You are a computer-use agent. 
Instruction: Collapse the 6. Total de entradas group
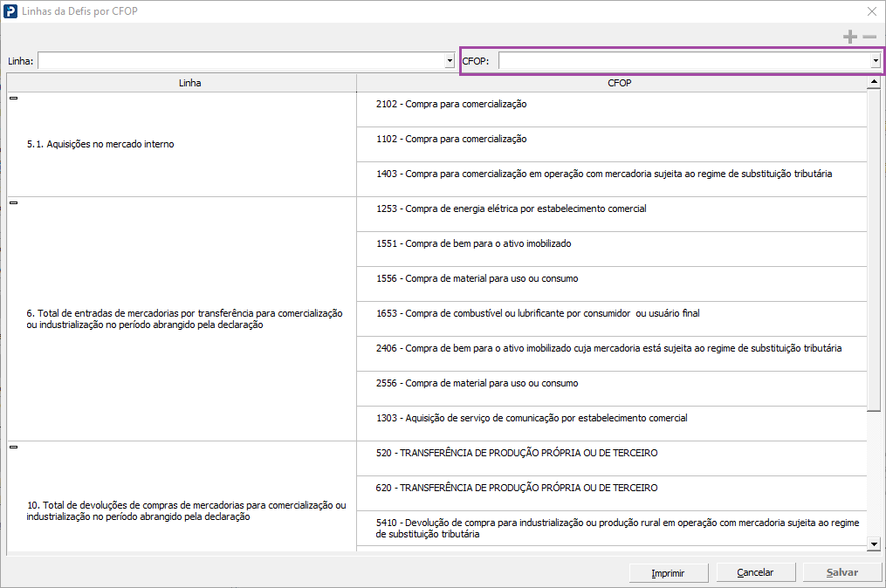click(13, 202)
